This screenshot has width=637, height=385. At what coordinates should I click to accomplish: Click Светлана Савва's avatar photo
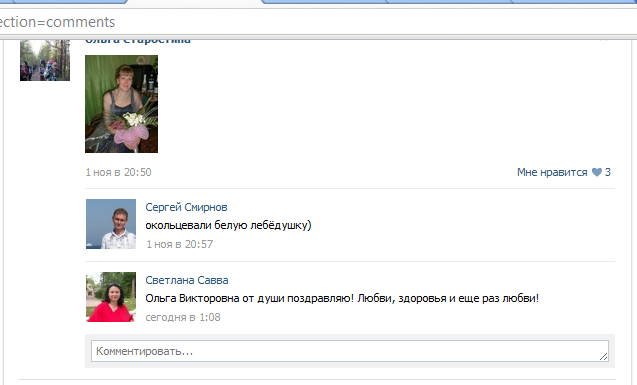pos(111,297)
